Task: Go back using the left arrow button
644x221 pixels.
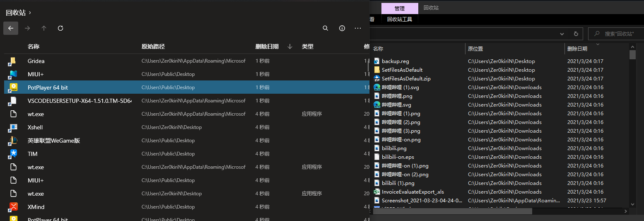Action: pyautogui.click(x=11, y=28)
